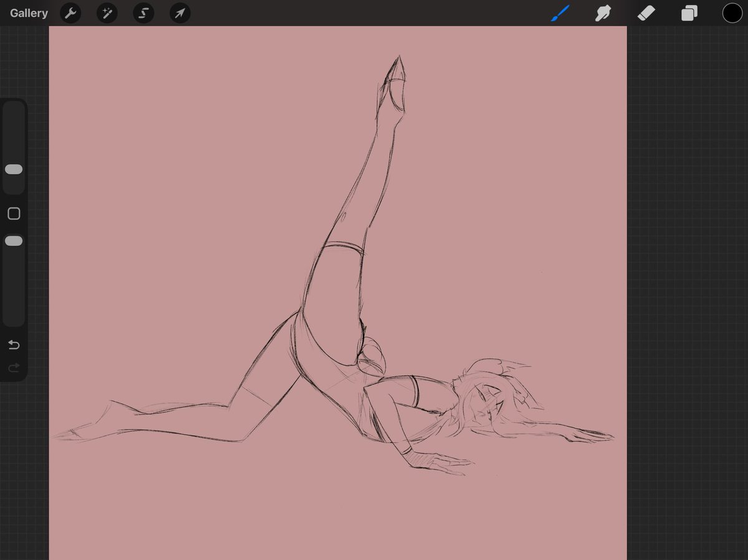Tap the undo arrow in the sidebar
Image resolution: width=748 pixels, height=560 pixels.
pos(13,344)
